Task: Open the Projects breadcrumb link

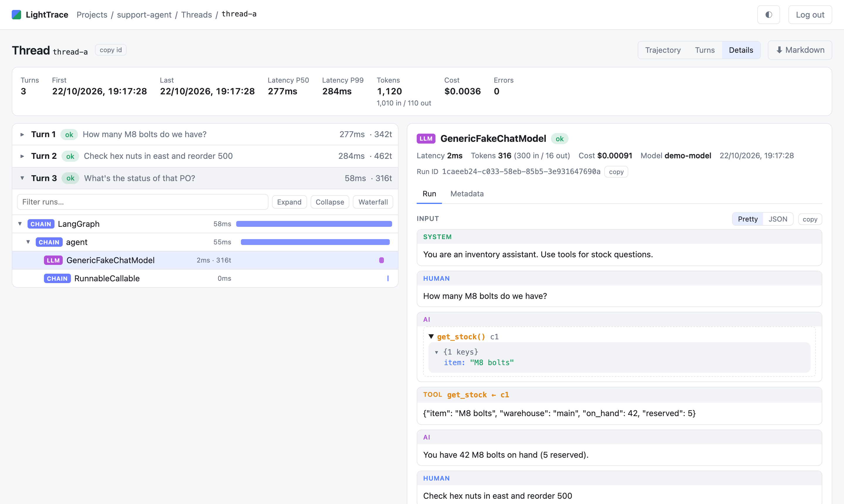Action: coord(92,15)
